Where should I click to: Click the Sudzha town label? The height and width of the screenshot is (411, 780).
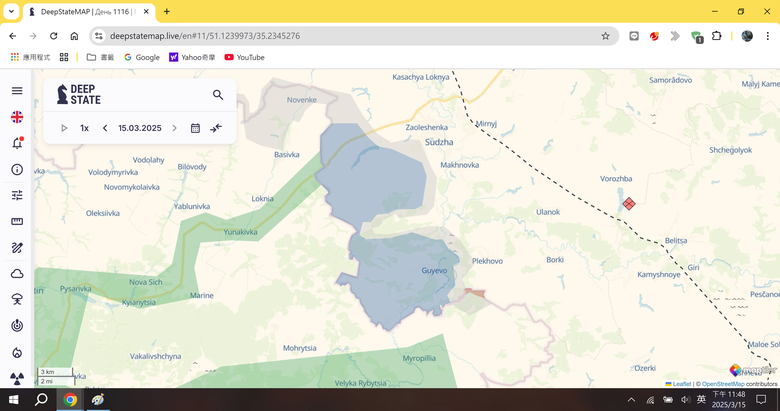439,142
